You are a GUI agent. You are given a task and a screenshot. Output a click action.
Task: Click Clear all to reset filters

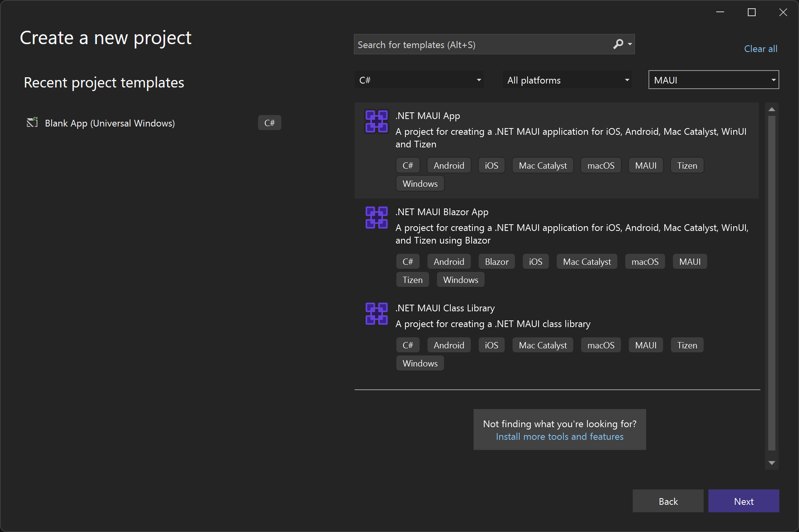click(760, 48)
